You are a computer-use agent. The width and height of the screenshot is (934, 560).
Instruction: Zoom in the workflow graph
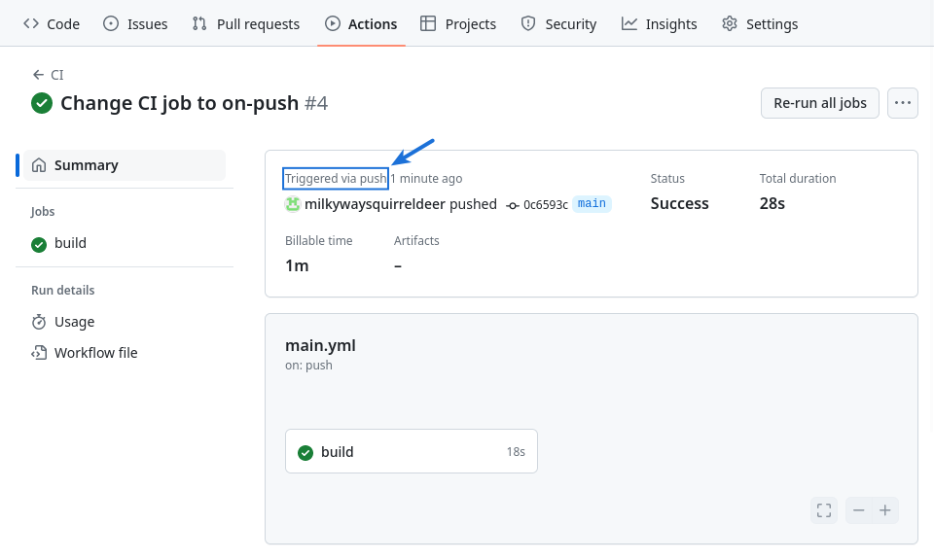(885, 510)
